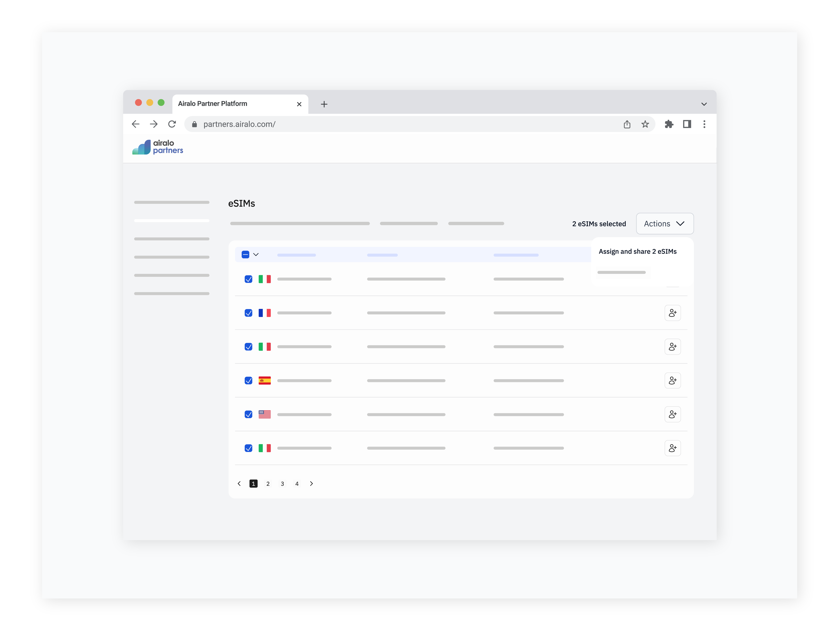The height and width of the screenshot is (630, 840).
Task: Open the browser three-dot menu
Action: 704,124
